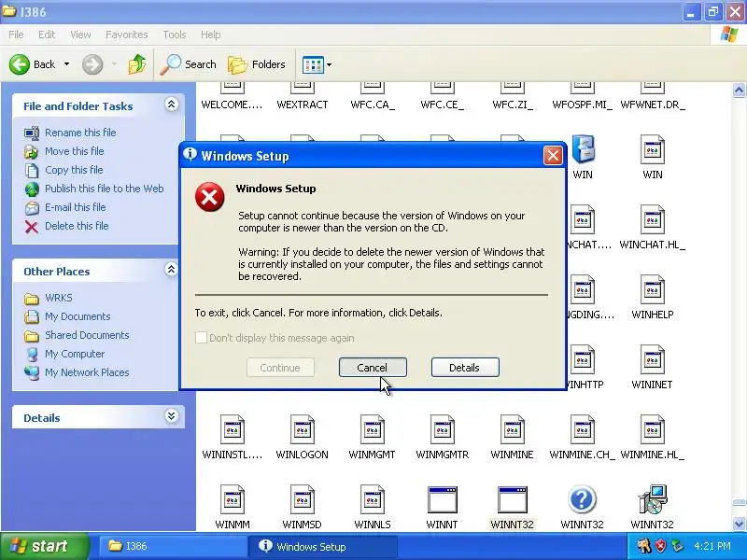Click the Details button in Setup dialog
Viewport: 747px width, 560px height.
pos(465,367)
